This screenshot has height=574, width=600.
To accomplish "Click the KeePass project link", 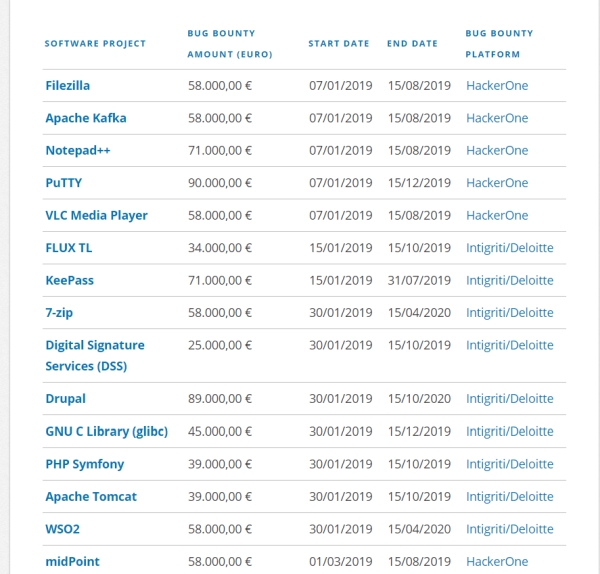I will tap(70, 280).
